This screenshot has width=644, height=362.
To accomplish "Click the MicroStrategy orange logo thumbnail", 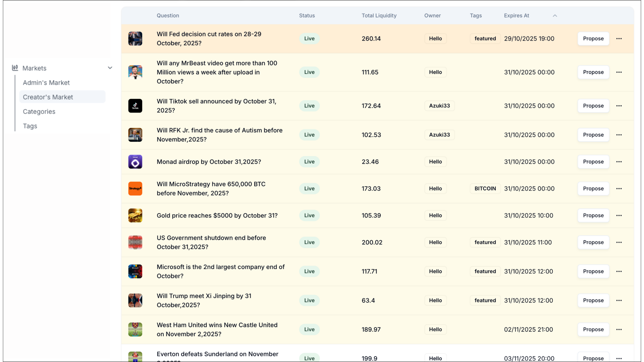I will [135, 188].
